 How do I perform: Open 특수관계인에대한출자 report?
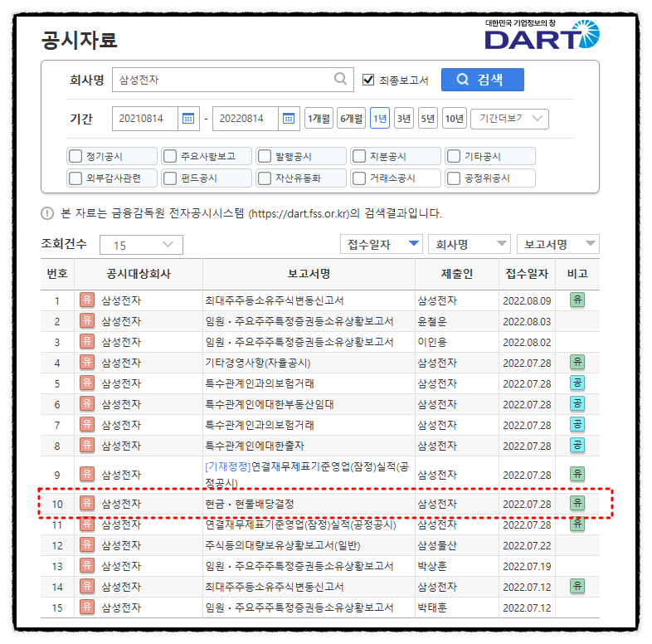click(x=255, y=446)
